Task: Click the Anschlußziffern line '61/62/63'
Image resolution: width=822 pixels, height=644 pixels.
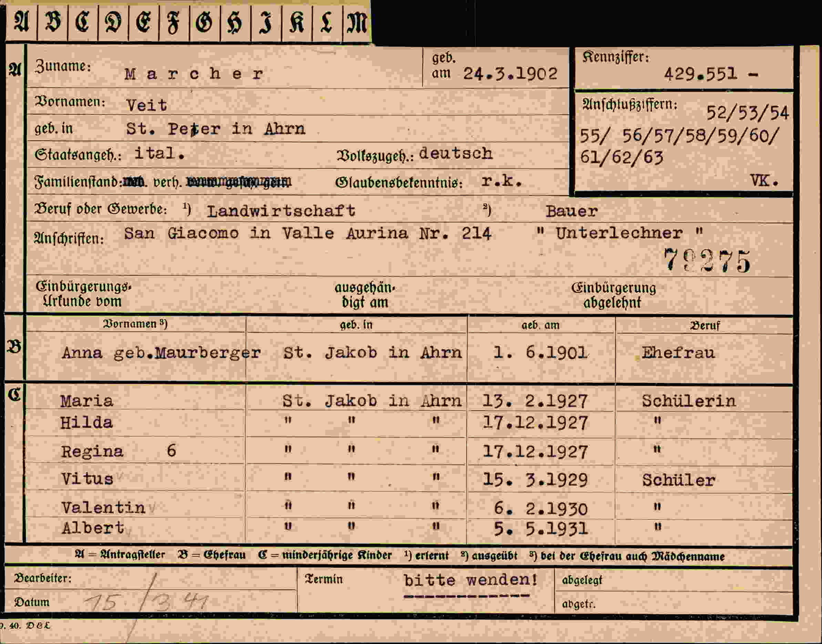Action: [x=621, y=157]
